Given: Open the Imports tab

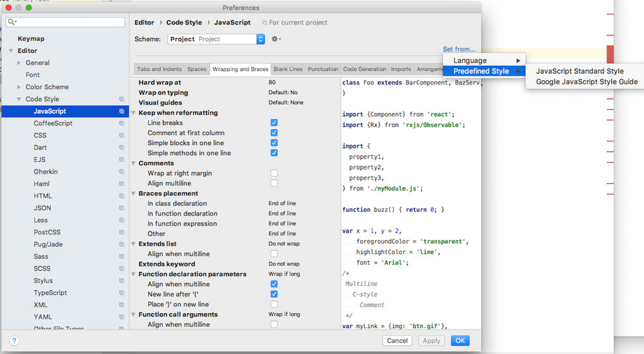Looking at the screenshot, I should pos(401,69).
